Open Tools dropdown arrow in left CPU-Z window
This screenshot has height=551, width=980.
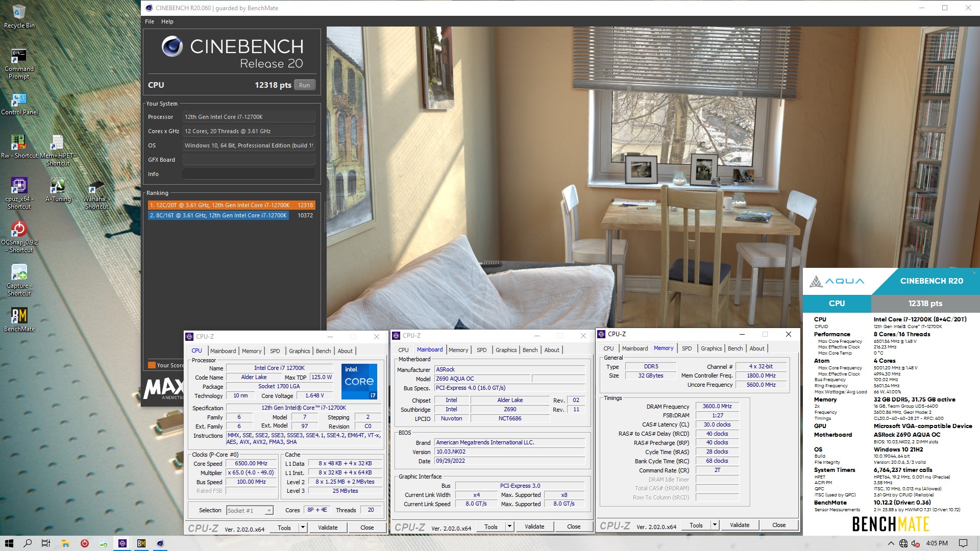[303, 528]
